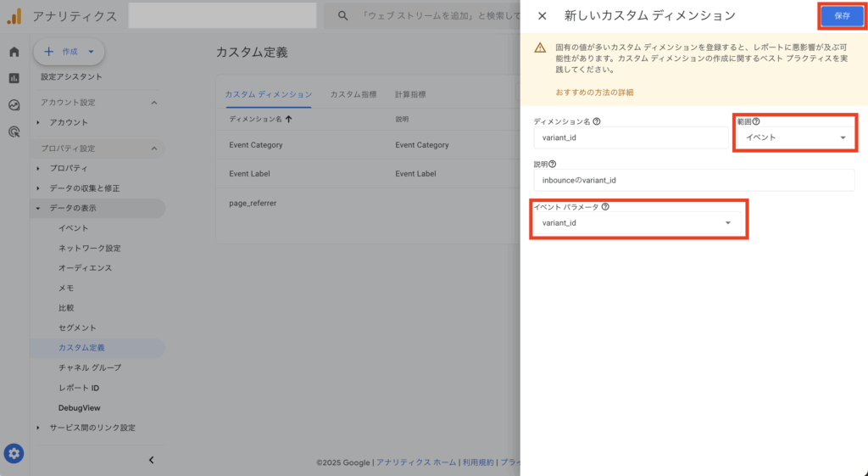Click the 保存 button
The image size is (868, 476).
841,16
